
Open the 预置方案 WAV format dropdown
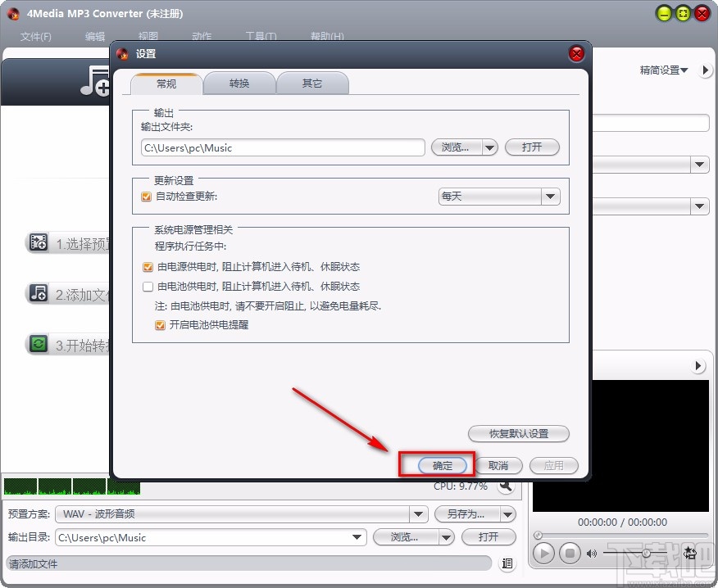(418, 514)
